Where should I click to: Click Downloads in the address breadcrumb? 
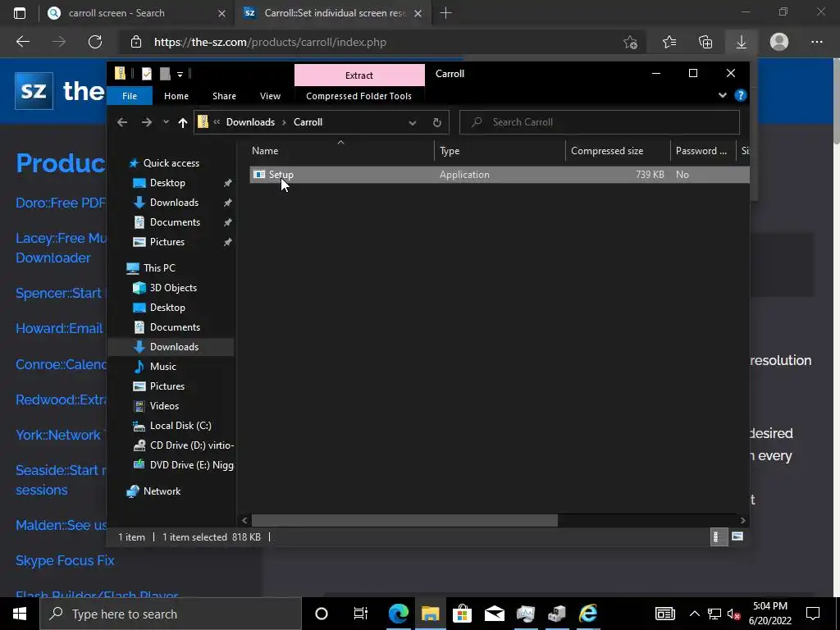click(250, 122)
